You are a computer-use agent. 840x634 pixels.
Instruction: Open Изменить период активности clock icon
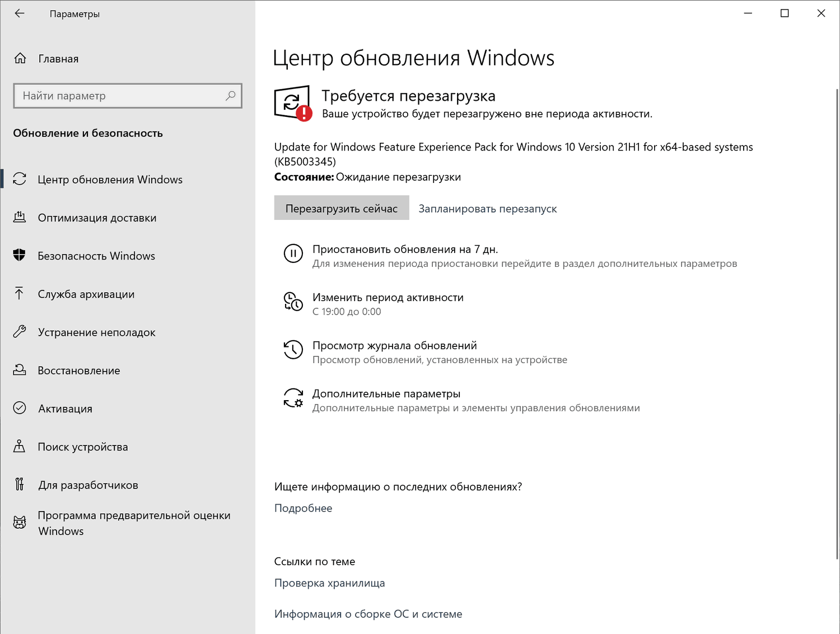[x=293, y=302]
